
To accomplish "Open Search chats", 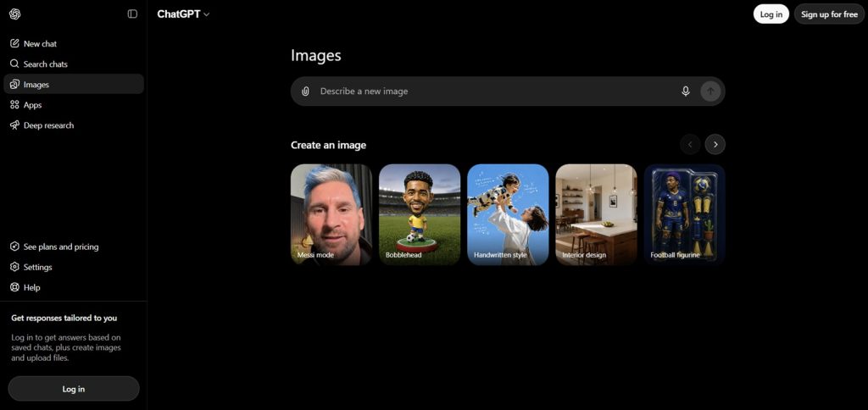I will (x=74, y=64).
